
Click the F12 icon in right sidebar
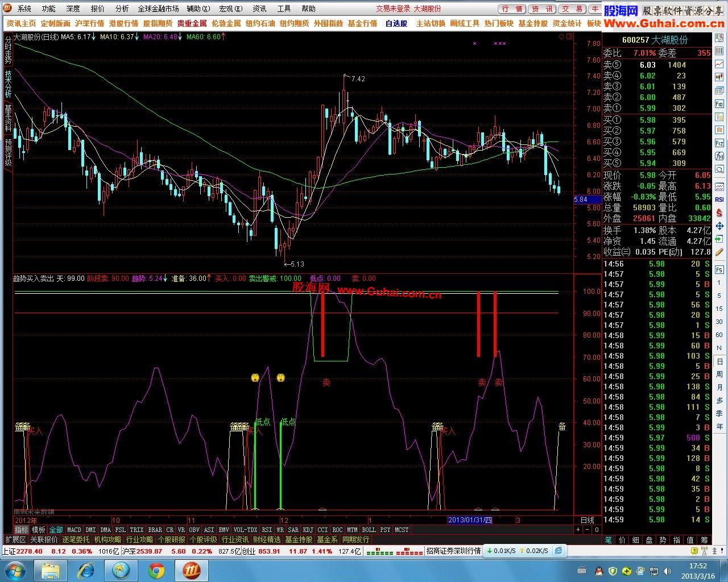point(719,143)
